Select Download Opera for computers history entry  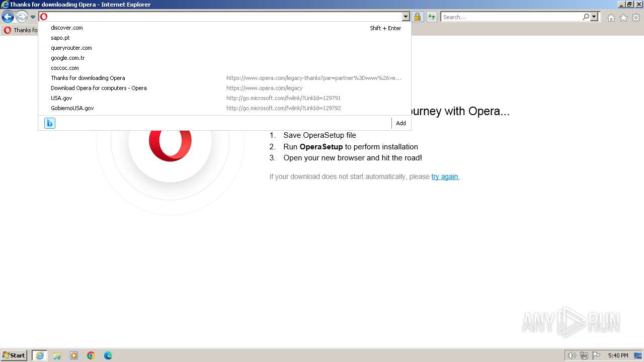[224, 88]
